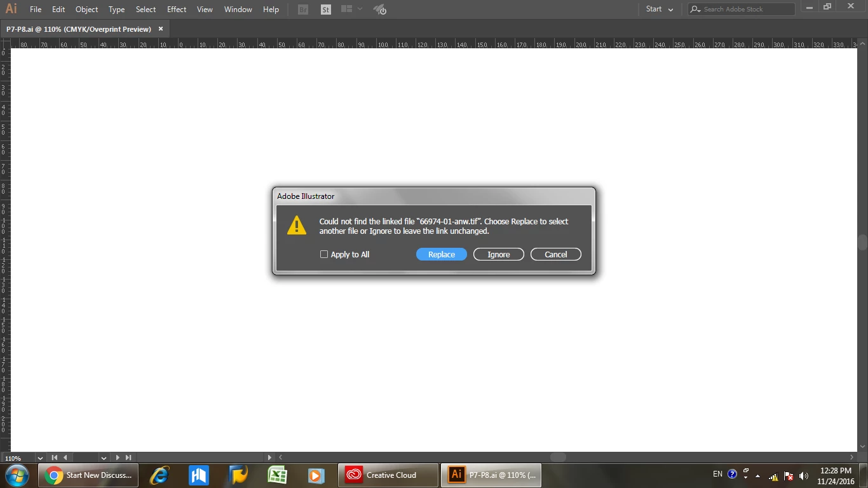
Task: Click the EN language indicator
Action: point(717,474)
